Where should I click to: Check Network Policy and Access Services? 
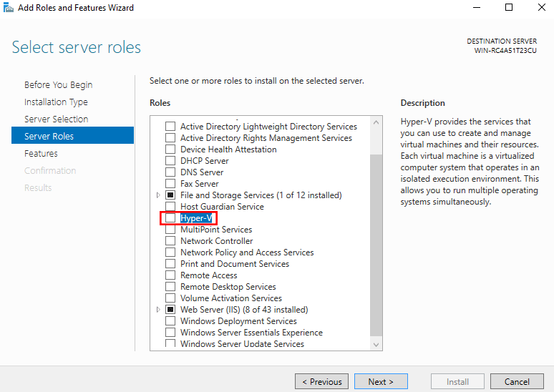(x=170, y=253)
